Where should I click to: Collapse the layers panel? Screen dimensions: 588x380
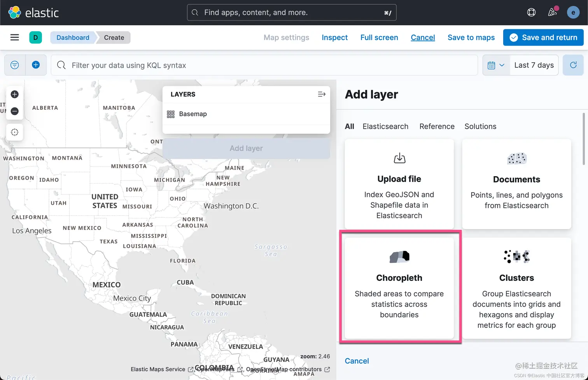(x=322, y=94)
